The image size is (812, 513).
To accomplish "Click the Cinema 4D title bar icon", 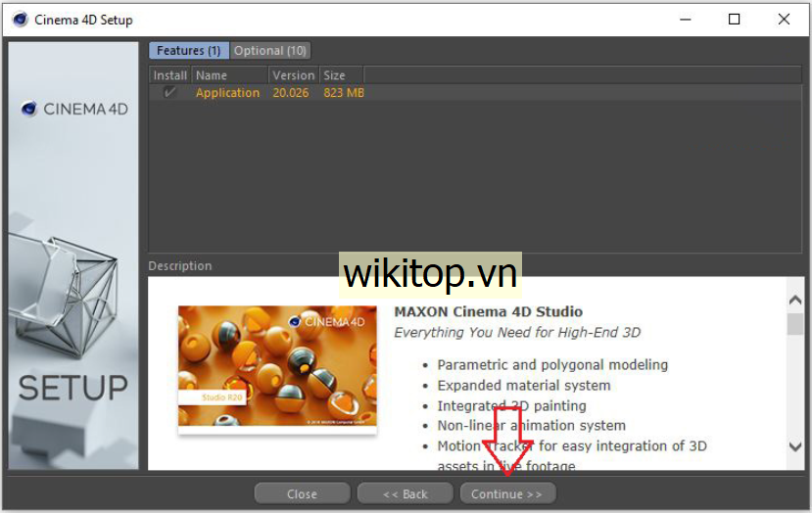I will 20,20.
